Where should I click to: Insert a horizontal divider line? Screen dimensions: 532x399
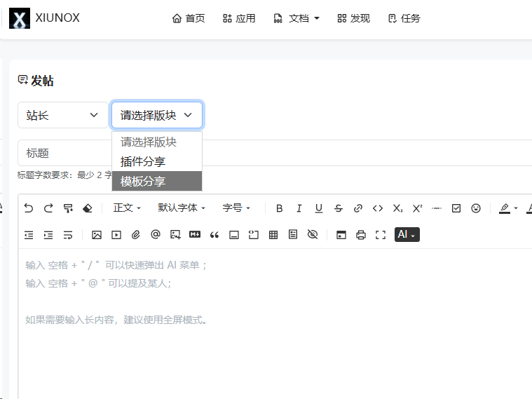coord(437,208)
